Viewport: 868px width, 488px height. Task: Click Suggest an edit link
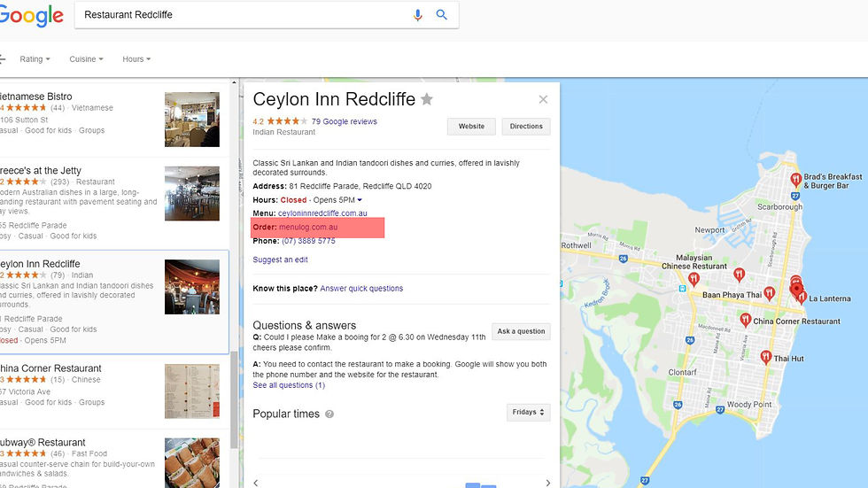click(x=280, y=259)
